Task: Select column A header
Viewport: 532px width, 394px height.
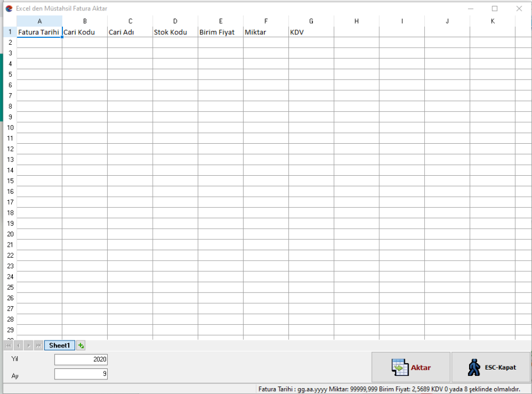Action: click(40, 21)
